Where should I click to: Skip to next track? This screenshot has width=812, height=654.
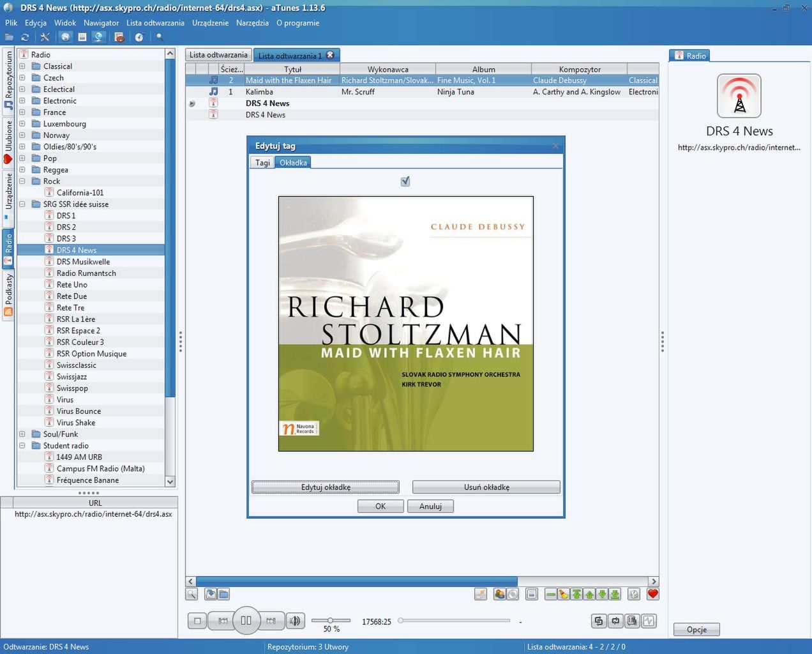271,621
